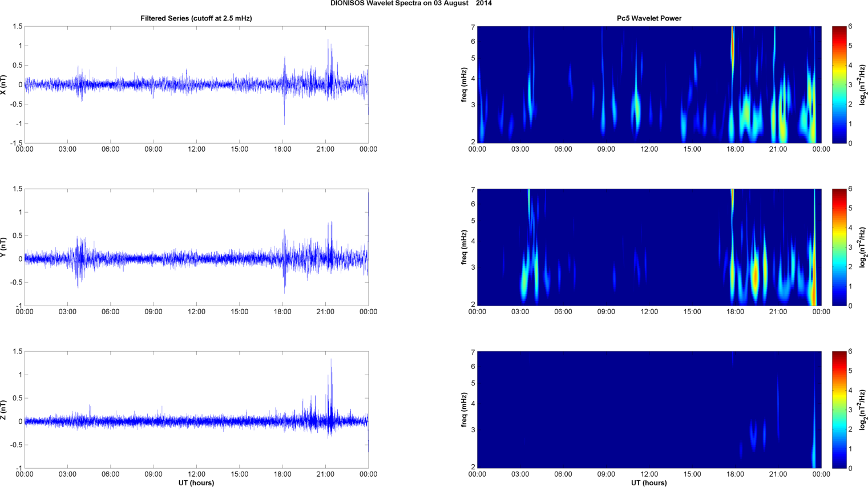Select the 'Filtered Series (cutoff at 2.5 mHz)' heading
This screenshot has width=868, height=487.
196,18
